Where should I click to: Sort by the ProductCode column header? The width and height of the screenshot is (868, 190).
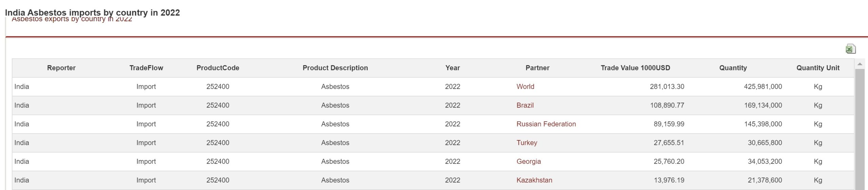tap(218, 68)
